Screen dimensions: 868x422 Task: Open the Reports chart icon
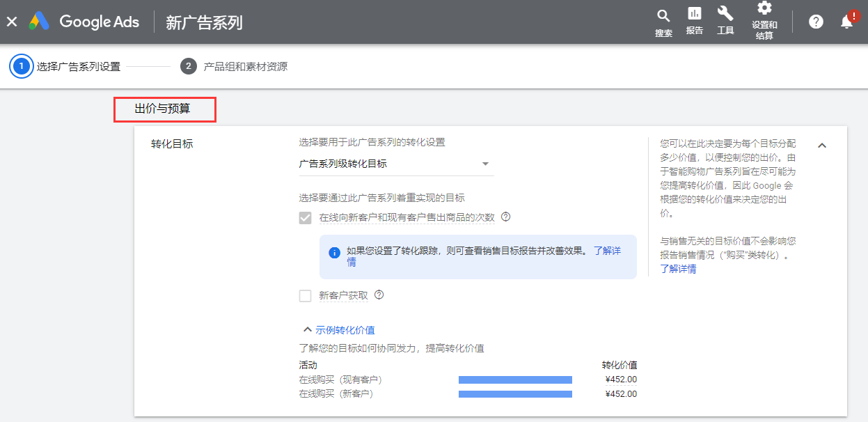694,14
